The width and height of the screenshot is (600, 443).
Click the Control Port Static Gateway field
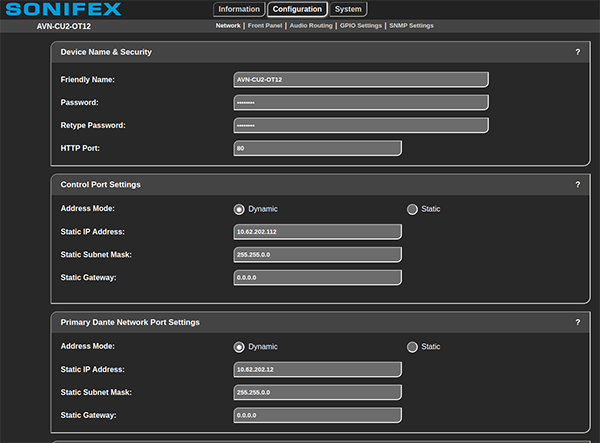[318, 278]
